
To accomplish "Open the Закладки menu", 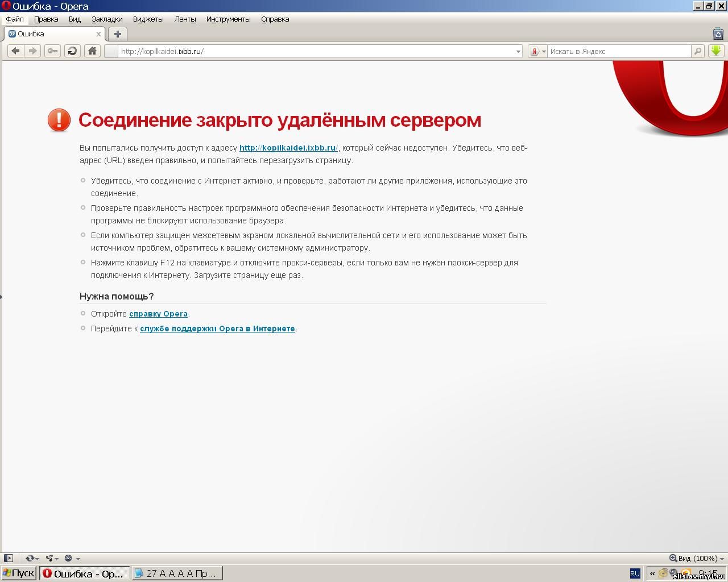I will tap(107, 19).
